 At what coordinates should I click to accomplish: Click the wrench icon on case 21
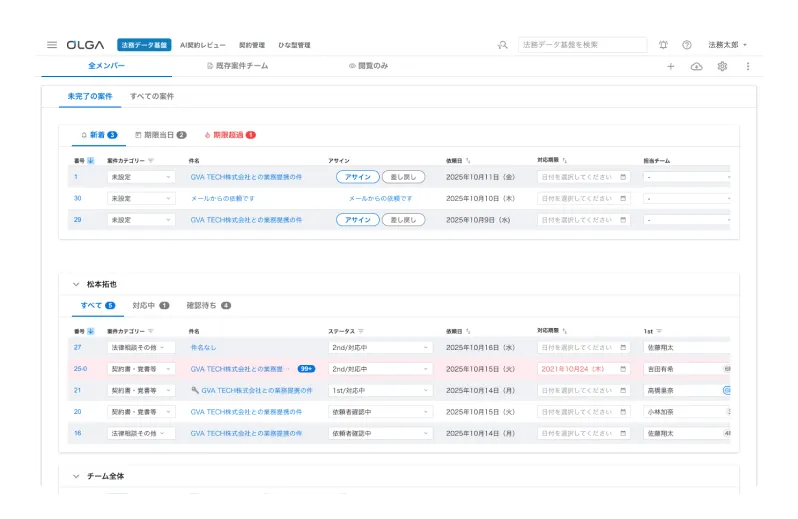194,390
